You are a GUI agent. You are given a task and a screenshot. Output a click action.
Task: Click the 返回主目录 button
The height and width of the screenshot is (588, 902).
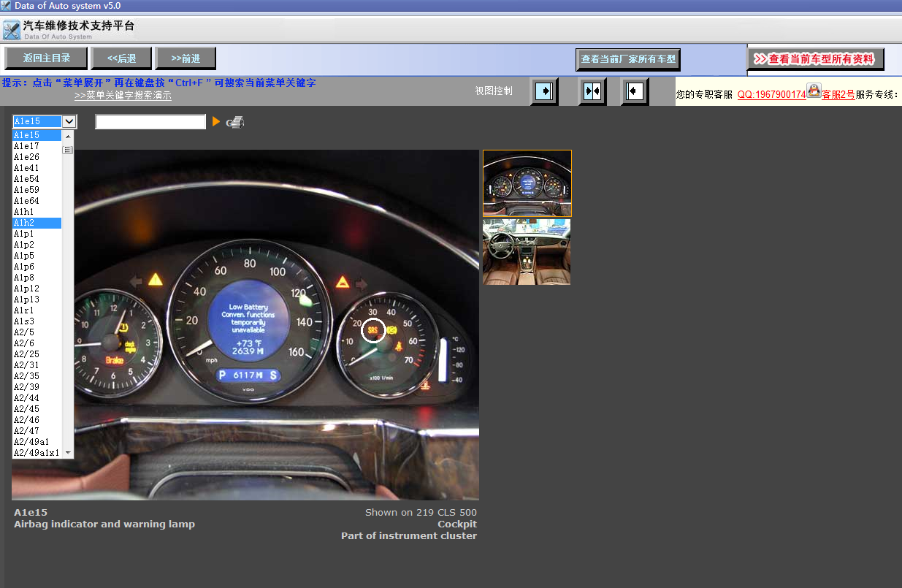[x=46, y=58]
